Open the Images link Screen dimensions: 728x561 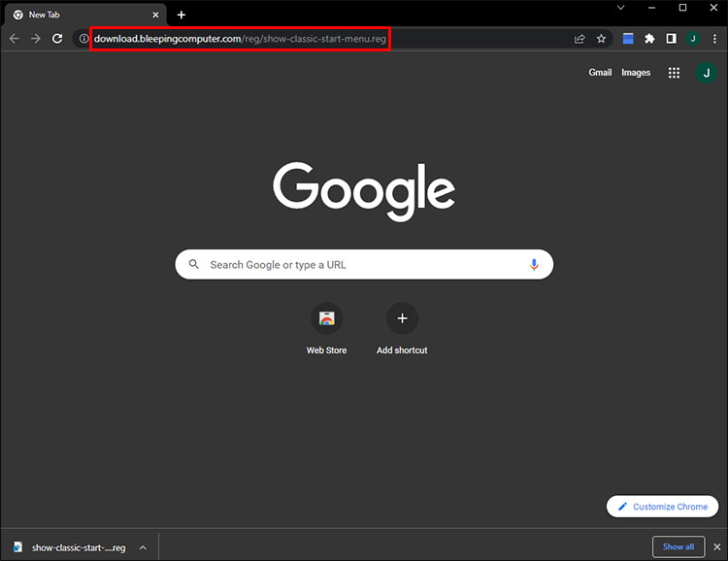[636, 73]
